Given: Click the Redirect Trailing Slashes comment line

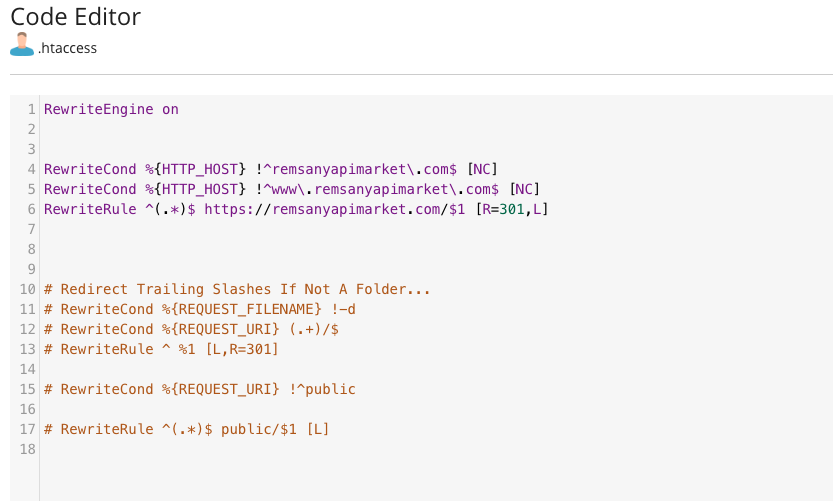Looking at the screenshot, I should tap(237, 290).
